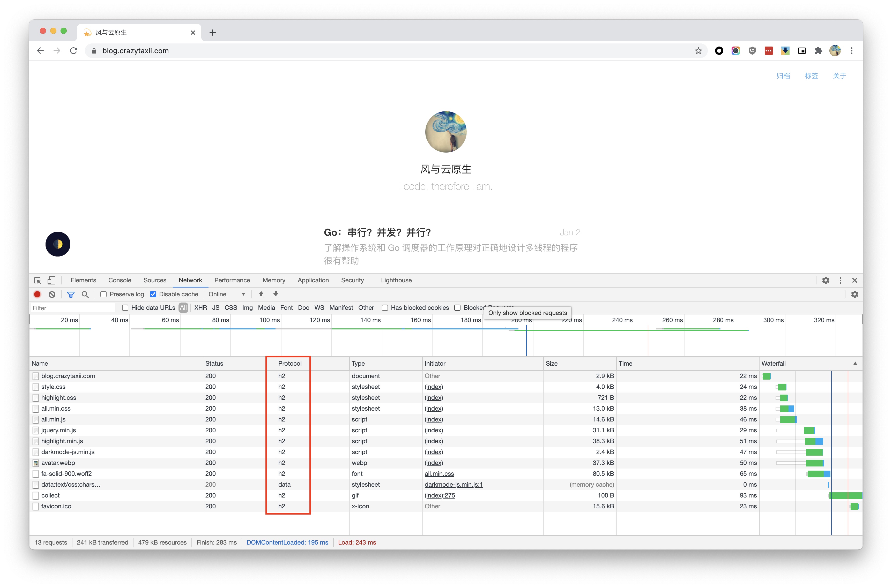Click the red extension icon in toolbar

[769, 51]
